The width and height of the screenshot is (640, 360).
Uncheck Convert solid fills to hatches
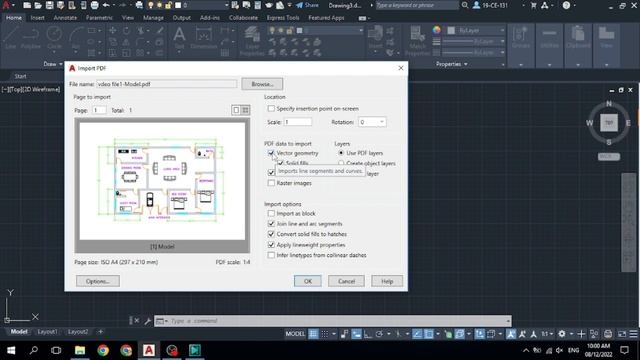[x=271, y=234]
